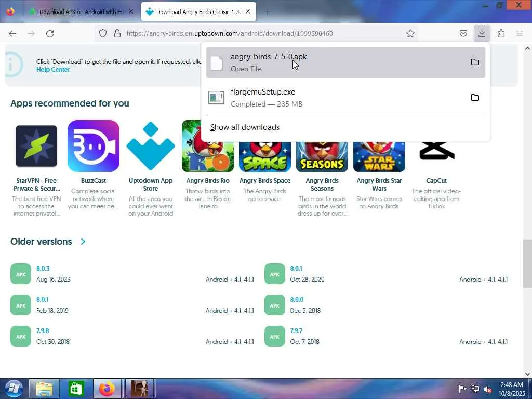Screen dimensions: 532x399
Task: Close the Download Angry Birds Classic tab
Action: point(248,11)
